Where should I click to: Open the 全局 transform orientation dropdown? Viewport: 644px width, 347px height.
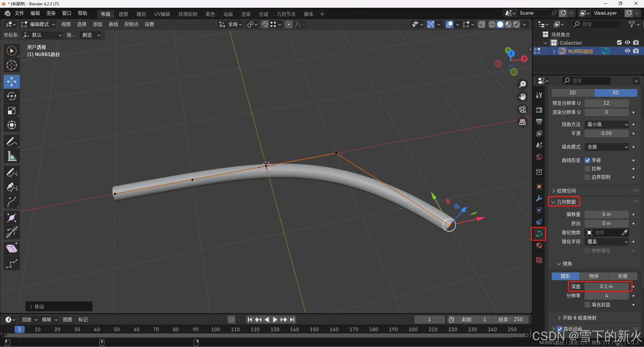(231, 24)
